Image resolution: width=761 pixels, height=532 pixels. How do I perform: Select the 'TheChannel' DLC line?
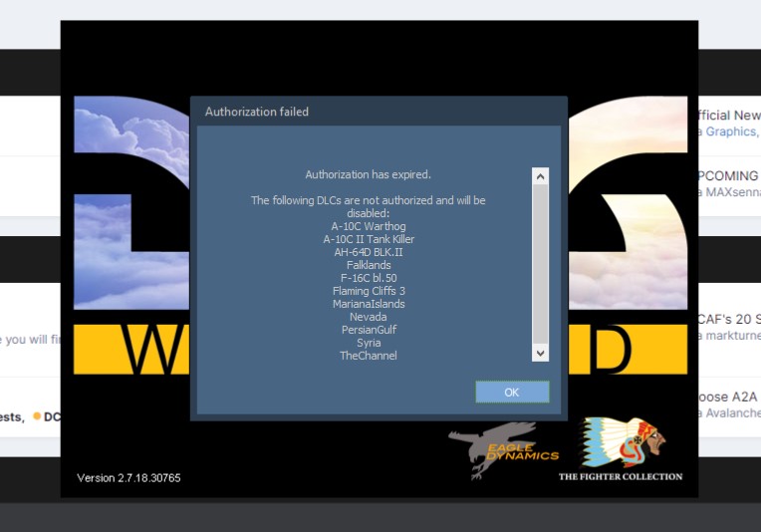point(369,356)
